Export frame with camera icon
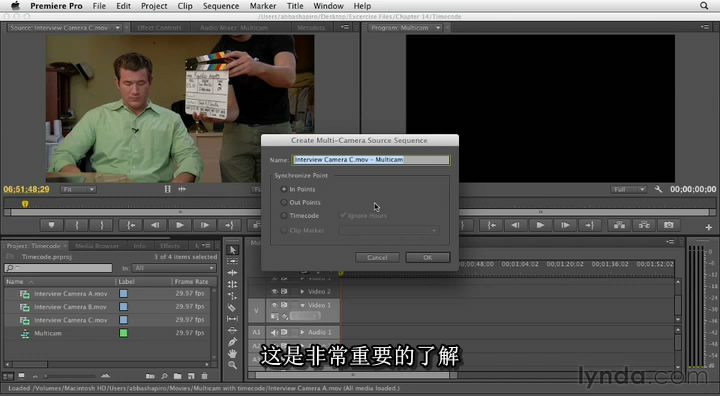This screenshot has height=396, width=720. (x=669, y=225)
